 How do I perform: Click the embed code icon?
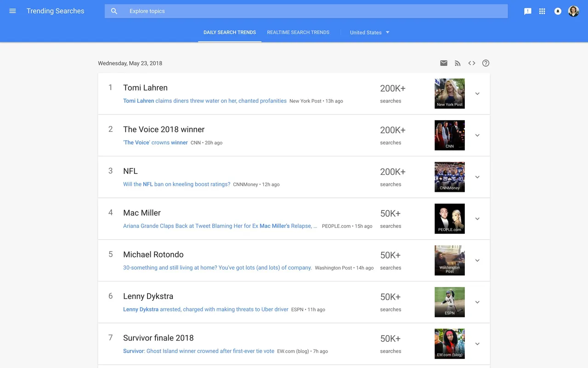coord(472,63)
